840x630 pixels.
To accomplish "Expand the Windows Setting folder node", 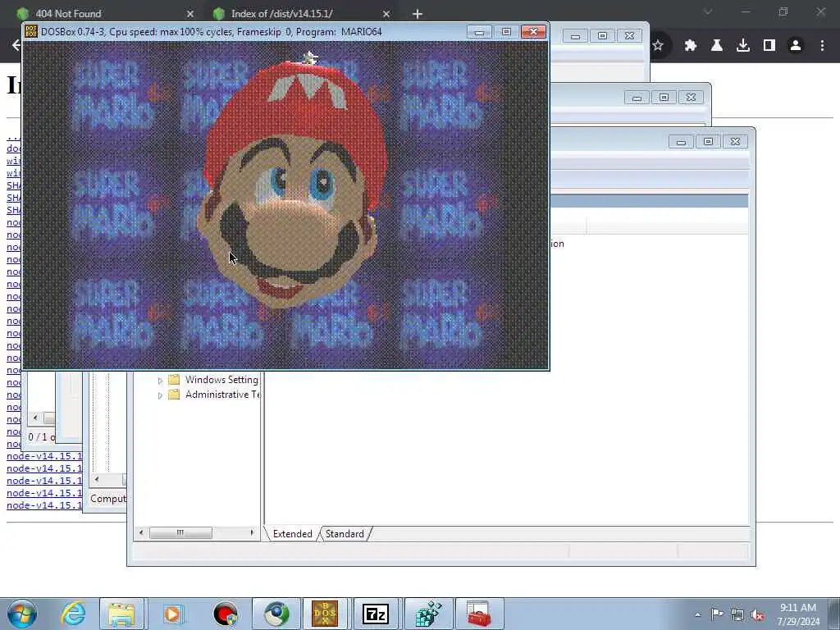I will pyautogui.click(x=160, y=381).
